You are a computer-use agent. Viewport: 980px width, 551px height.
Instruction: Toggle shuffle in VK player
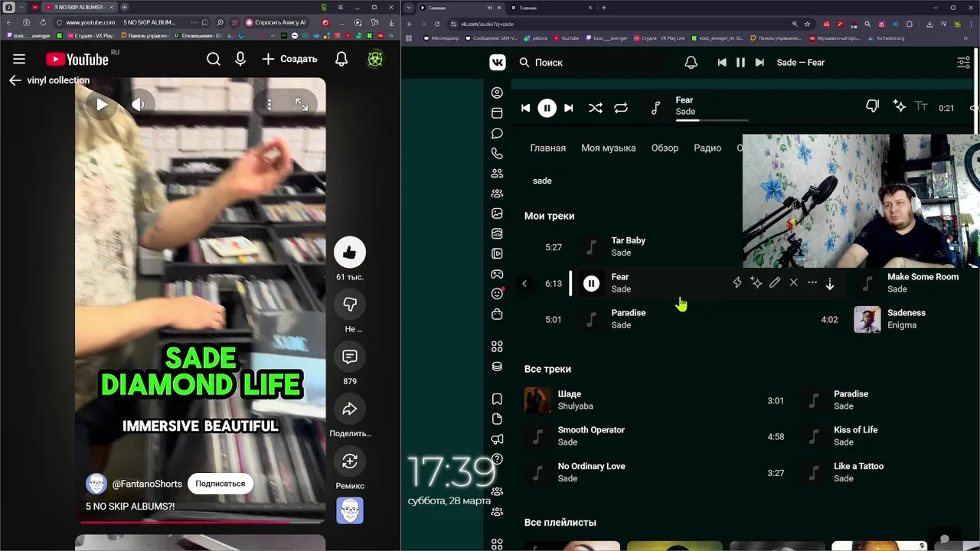point(595,108)
